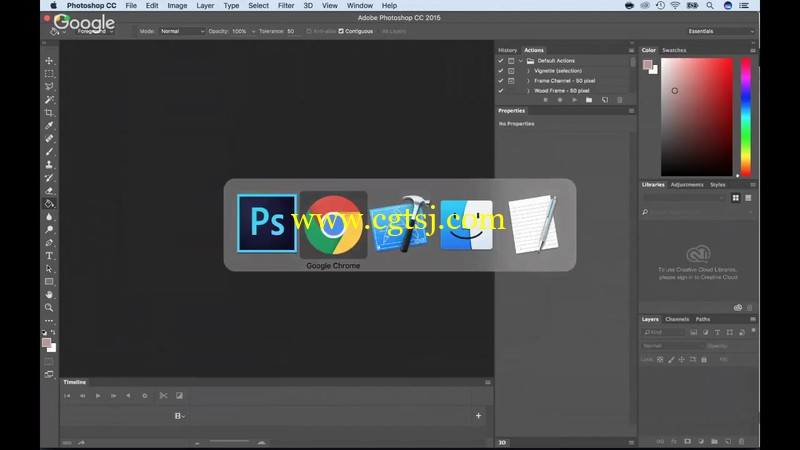
Task: Select the Eyedropper tool
Action: point(49,126)
